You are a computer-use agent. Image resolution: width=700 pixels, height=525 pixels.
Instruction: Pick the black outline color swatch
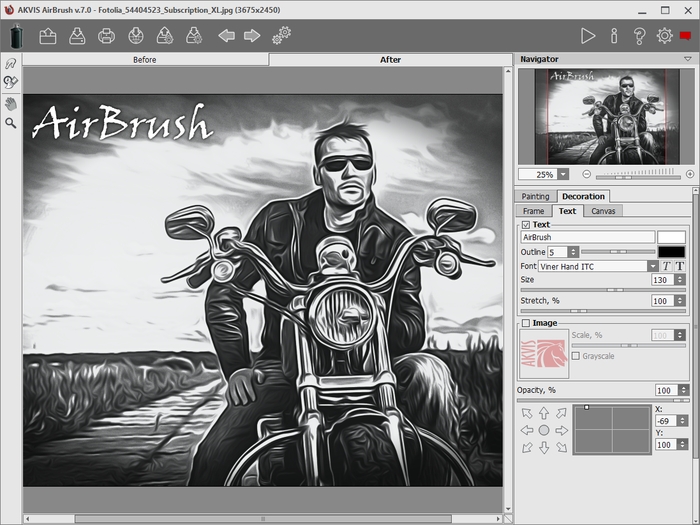(671, 252)
